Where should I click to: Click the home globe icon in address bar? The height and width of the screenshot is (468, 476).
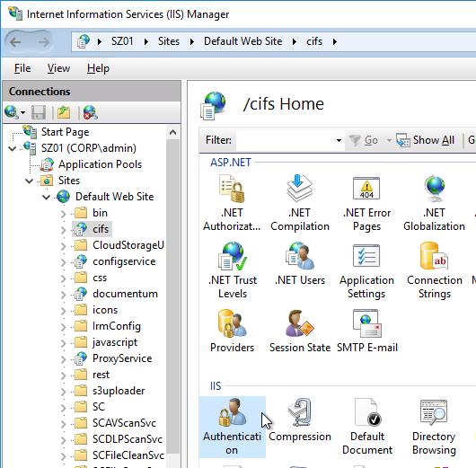click(84, 41)
